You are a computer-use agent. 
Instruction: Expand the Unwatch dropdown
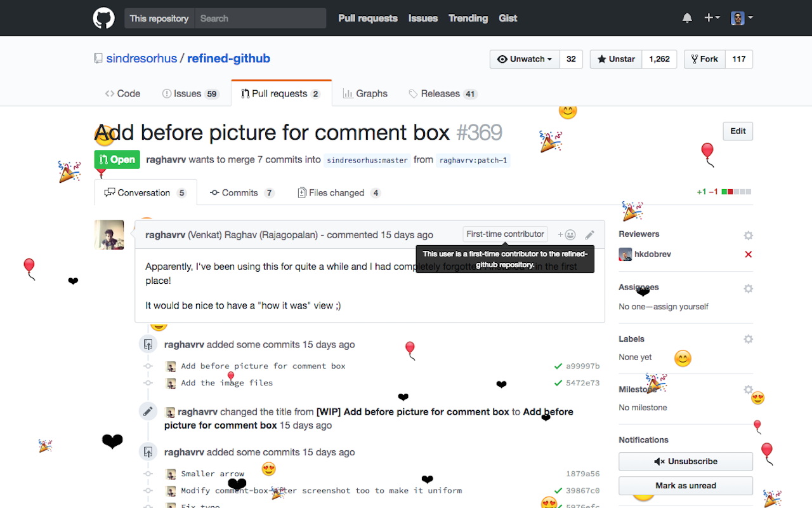tap(525, 59)
